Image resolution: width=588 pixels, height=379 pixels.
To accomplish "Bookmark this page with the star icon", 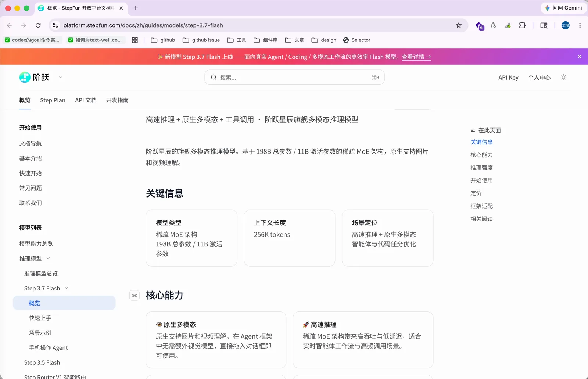I will tap(459, 25).
